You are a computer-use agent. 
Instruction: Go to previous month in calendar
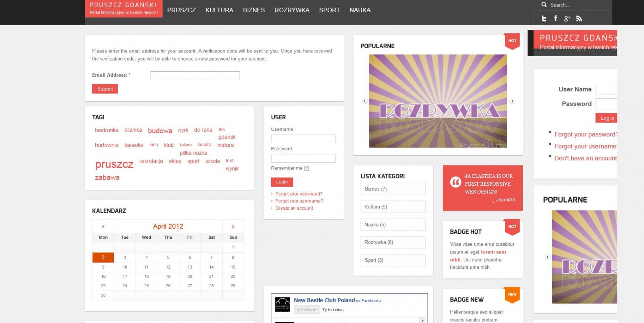click(103, 226)
